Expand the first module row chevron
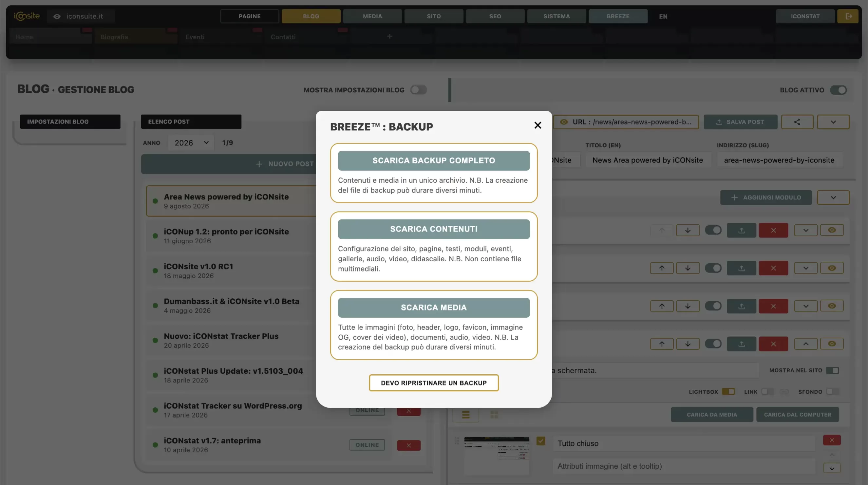The width and height of the screenshot is (868, 485). (x=806, y=230)
